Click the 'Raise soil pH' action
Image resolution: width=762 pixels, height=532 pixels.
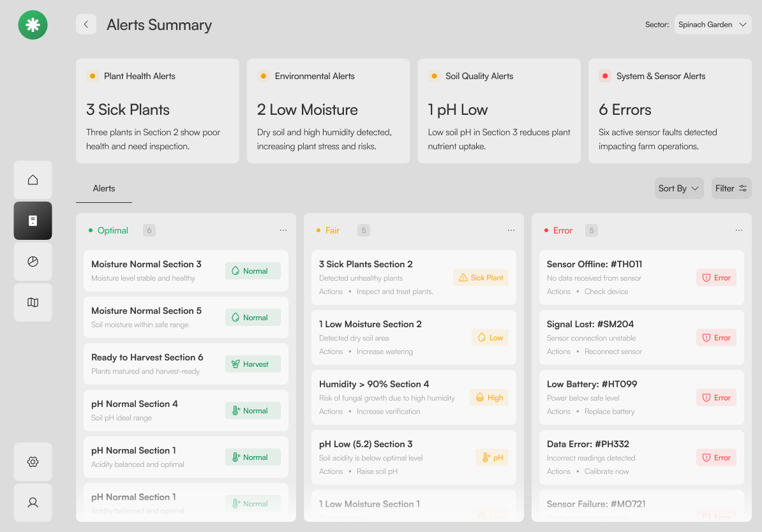(x=377, y=471)
